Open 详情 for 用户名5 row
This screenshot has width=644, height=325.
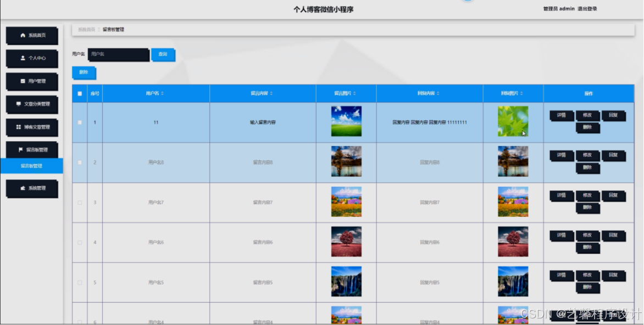tap(562, 276)
